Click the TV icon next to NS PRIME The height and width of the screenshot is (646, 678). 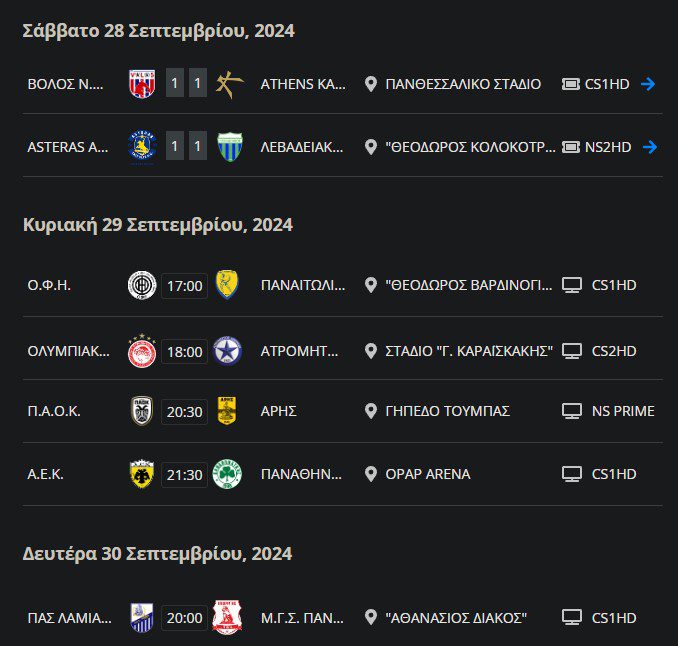pyautogui.click(x=572, y=411)
